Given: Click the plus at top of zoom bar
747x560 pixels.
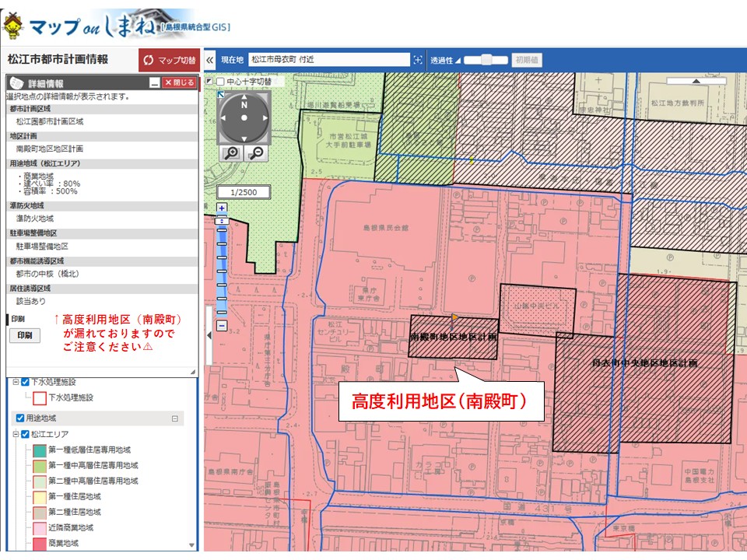Looking at the screenshot, I should pyautogui.click(x=222, y=208).
